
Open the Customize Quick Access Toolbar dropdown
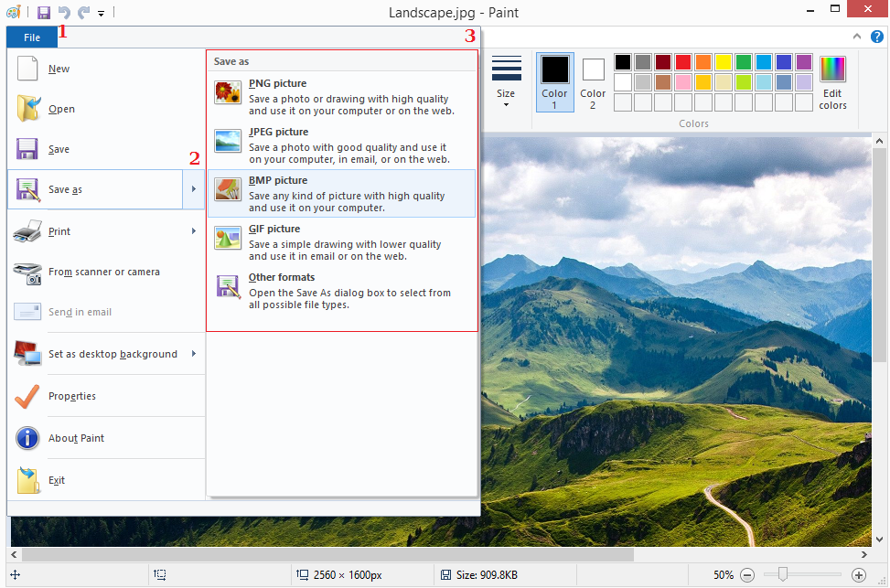101,13
